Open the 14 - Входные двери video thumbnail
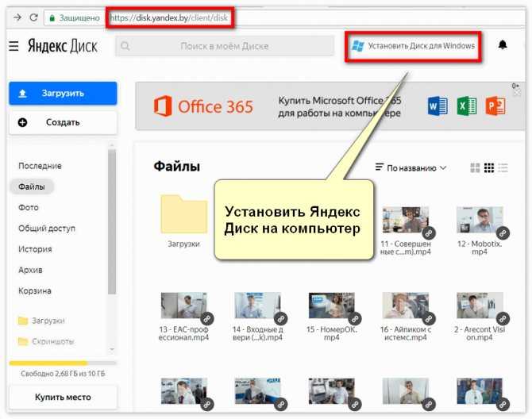Viewport: 532px width, 419px height. [x=258, y=306]
